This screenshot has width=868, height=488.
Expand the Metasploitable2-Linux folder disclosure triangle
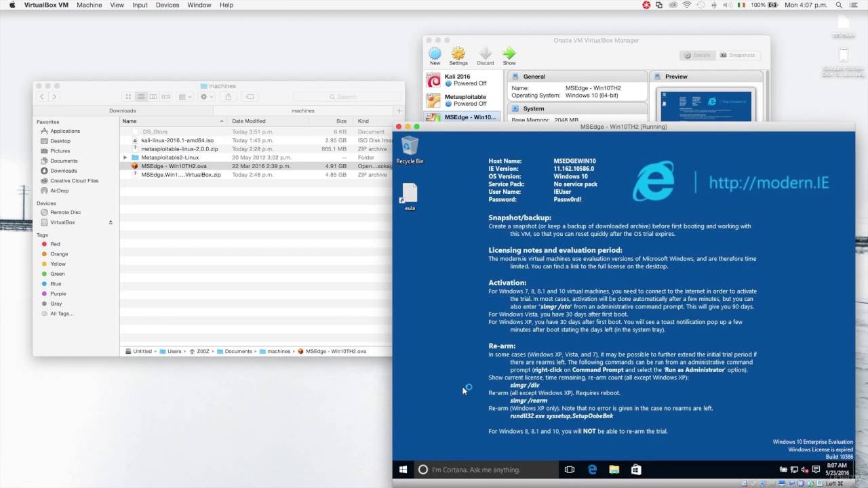[x=125, y=157]
